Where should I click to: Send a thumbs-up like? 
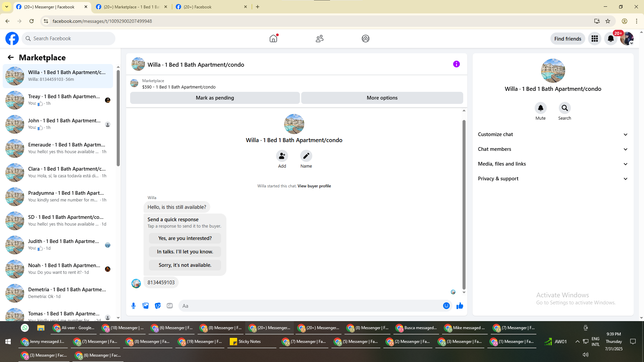(460, 306)
